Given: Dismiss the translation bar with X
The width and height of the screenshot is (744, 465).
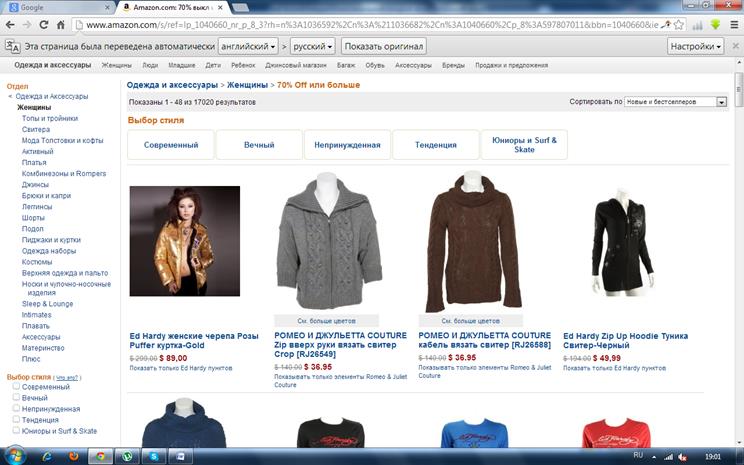Looking at the screenshot, I should (x=735, y=46).
